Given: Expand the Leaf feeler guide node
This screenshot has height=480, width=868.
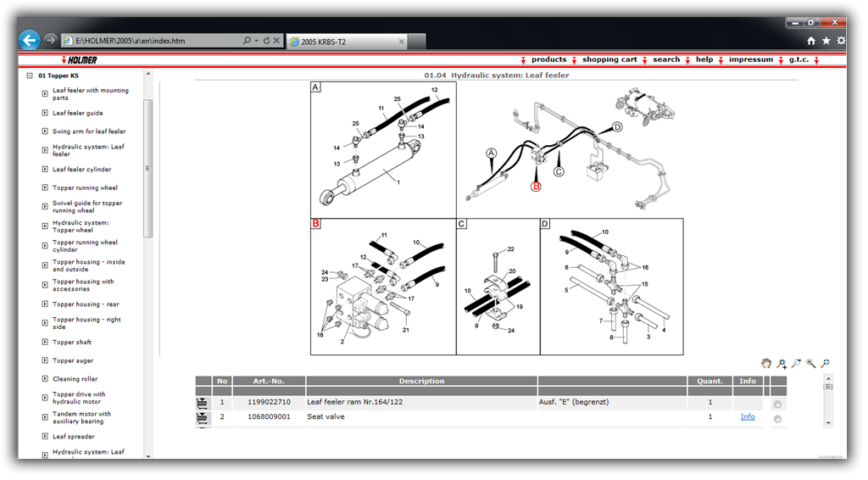Looking at the screenshot, I should click(x=45, y=113).
